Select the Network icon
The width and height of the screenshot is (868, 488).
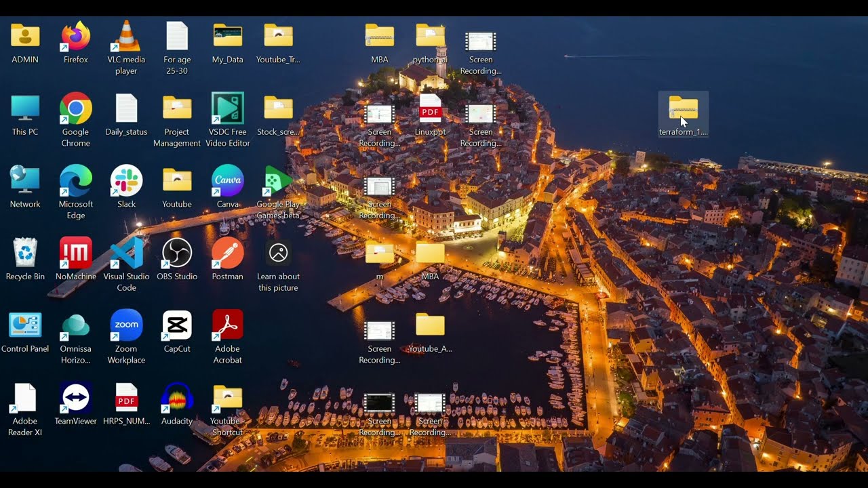25,187
